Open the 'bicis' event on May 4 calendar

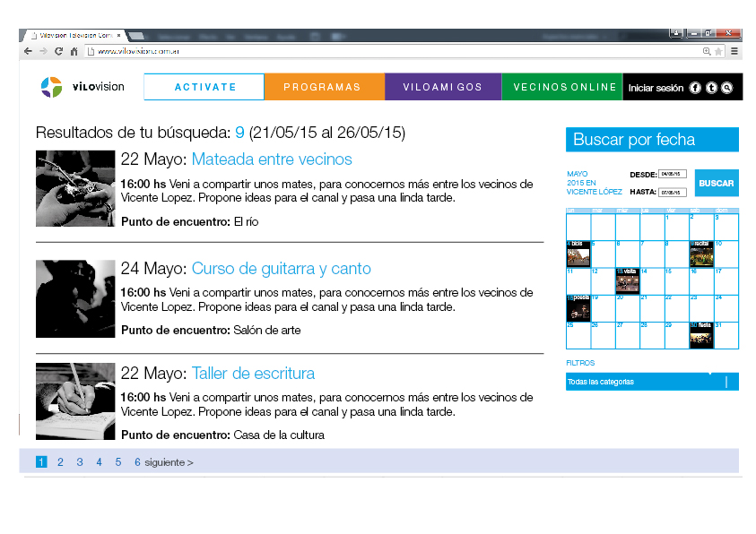click(578, 255)
